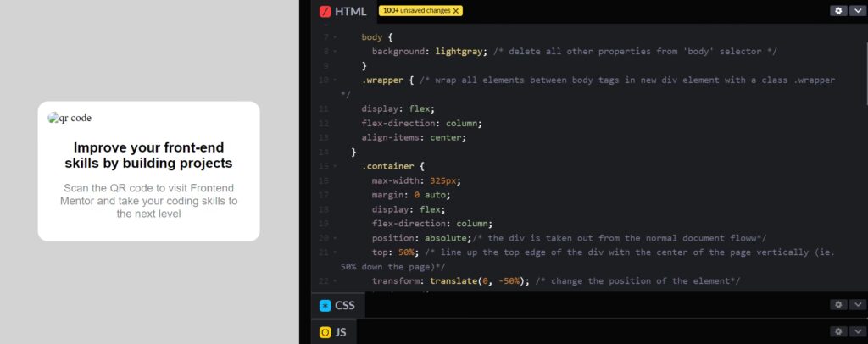Fold the .wrapper block at line 10
Image resolution: width=868 pixels, height=344 pixels.
pos(335,80)
